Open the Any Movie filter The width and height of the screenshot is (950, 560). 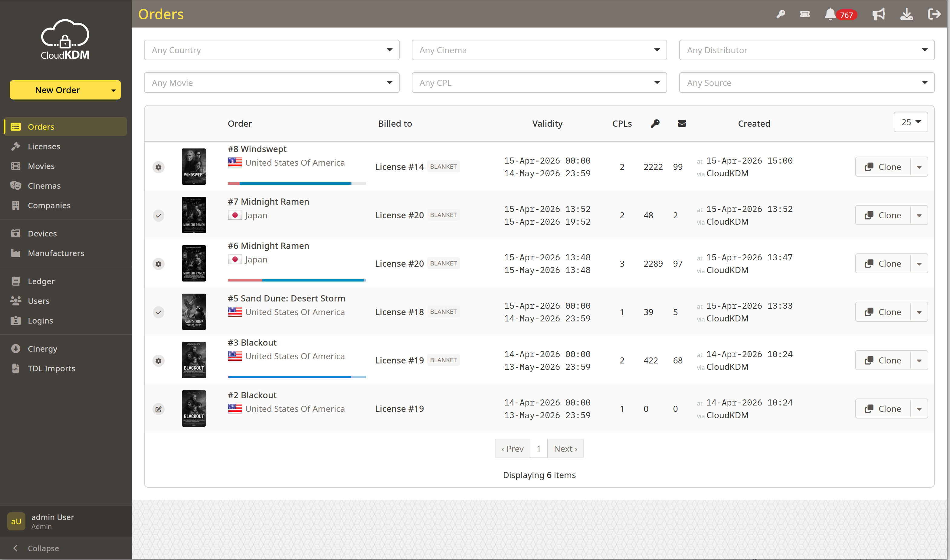click(271, 83)
